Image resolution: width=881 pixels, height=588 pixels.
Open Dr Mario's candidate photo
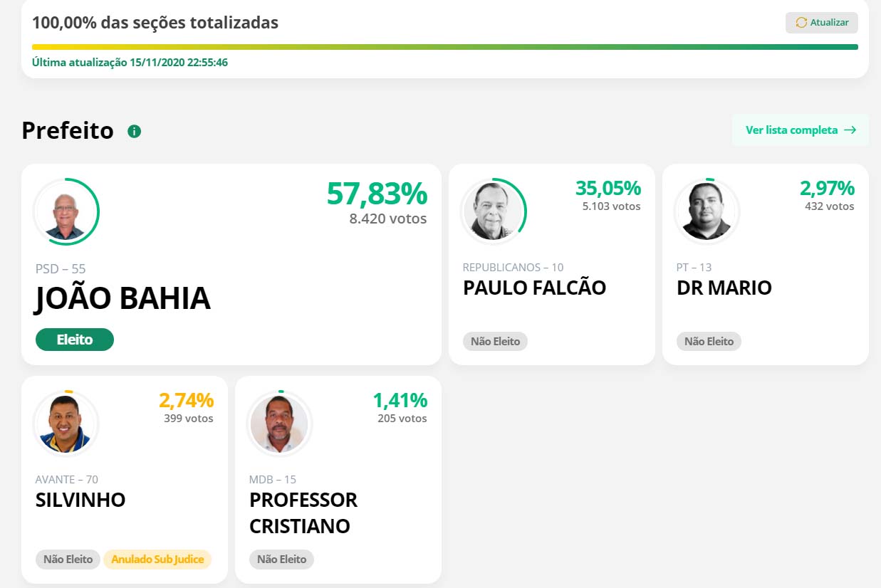click(x=707, y=211)
